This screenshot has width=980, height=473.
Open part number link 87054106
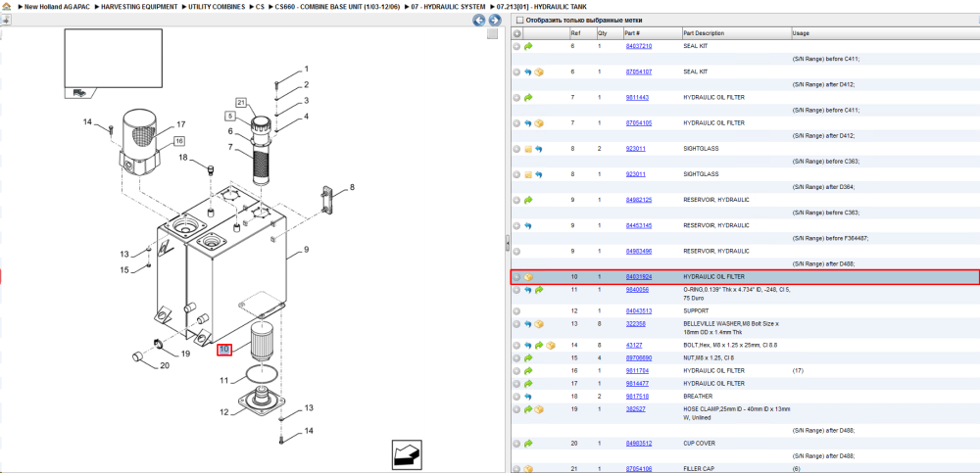pyautogui.click(x=639, y=469)
